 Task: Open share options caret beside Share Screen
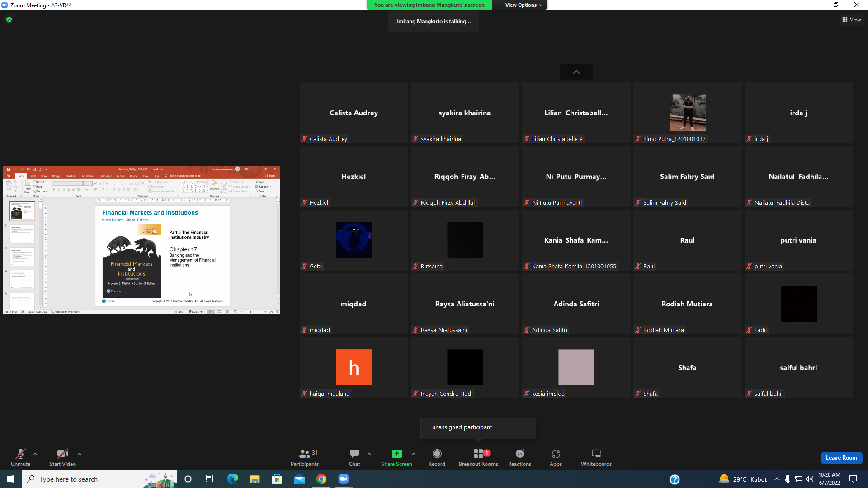414,454
